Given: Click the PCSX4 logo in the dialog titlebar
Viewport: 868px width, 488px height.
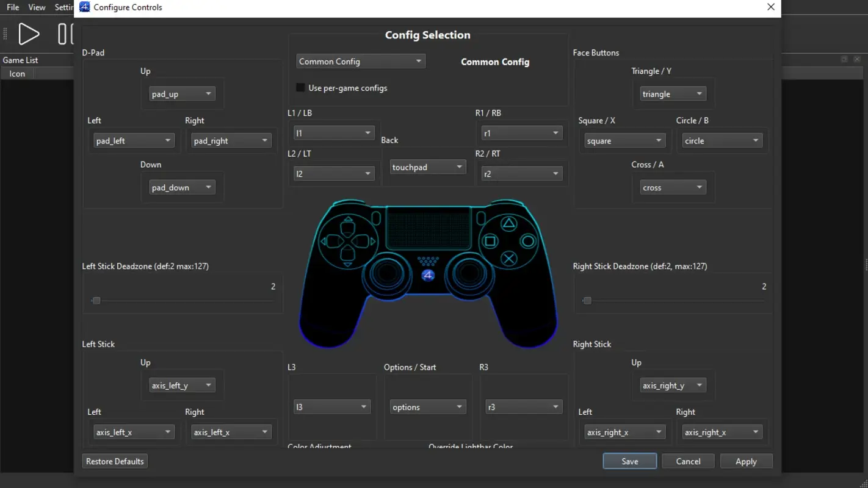Looking at the screenshot, I should click(84, 7).
